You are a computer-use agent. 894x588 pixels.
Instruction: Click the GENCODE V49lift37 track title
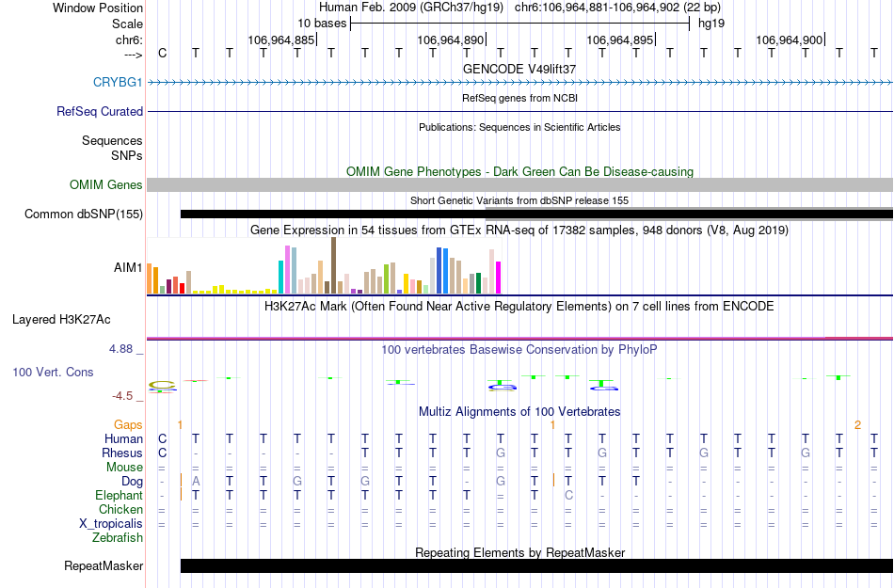519,69
